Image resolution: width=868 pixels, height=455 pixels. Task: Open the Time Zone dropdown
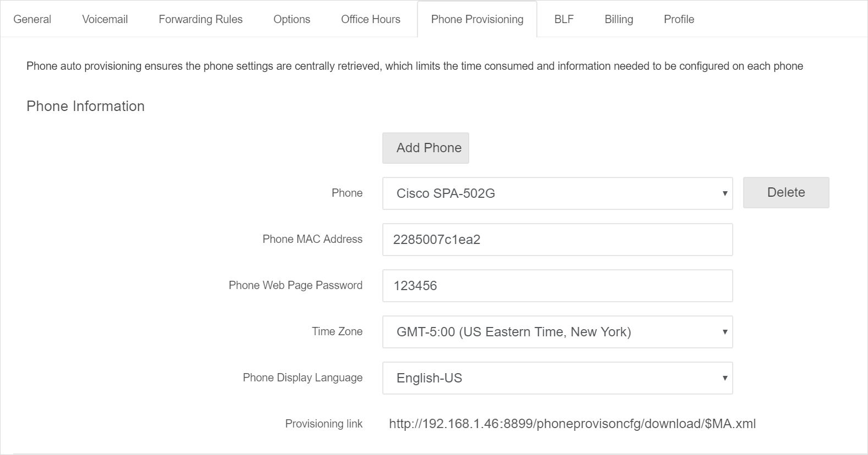(557, 332)
